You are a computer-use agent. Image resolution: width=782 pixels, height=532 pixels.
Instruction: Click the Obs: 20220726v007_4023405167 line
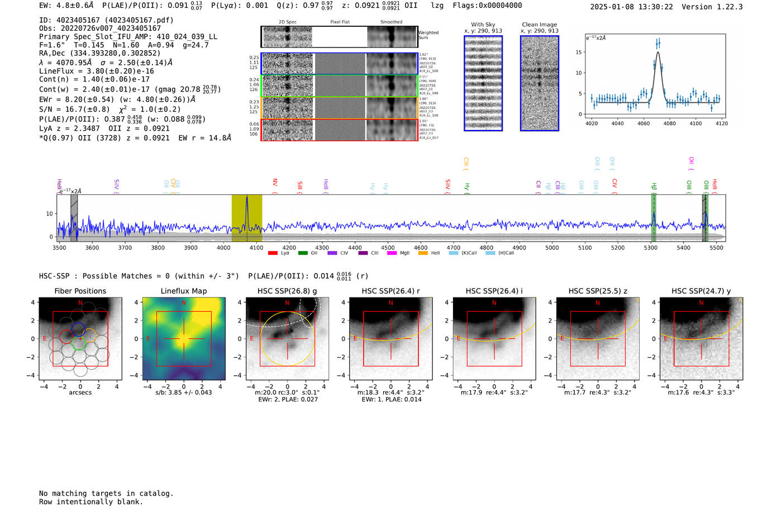(100, 28)
